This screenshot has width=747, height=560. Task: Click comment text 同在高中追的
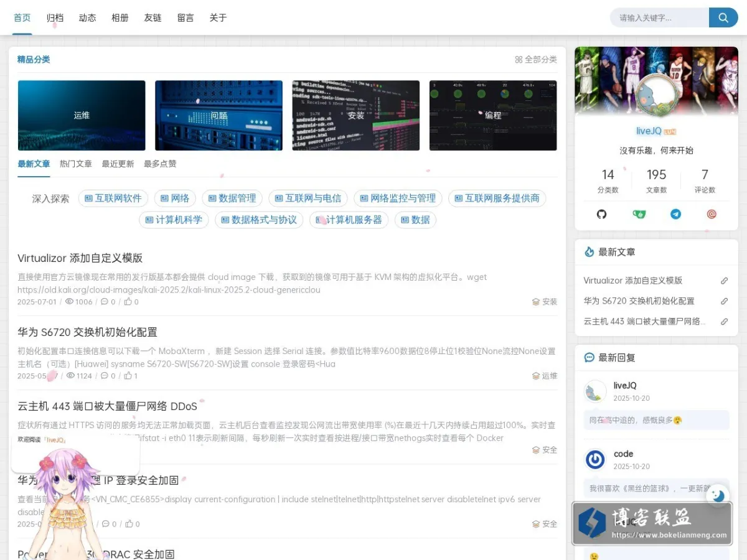pyautogui.click(x=636, y=420)
